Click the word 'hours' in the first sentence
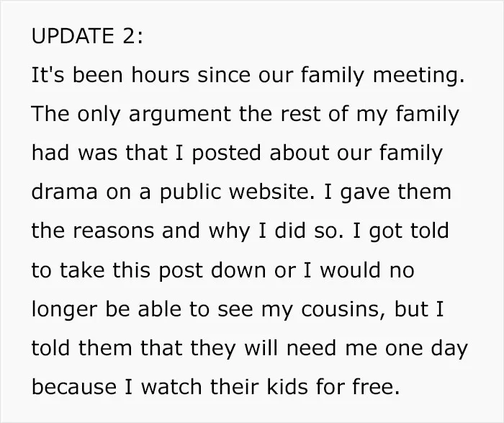Viewport: 504px width, 423px height. pyautogui.click(x=160, y=75)
